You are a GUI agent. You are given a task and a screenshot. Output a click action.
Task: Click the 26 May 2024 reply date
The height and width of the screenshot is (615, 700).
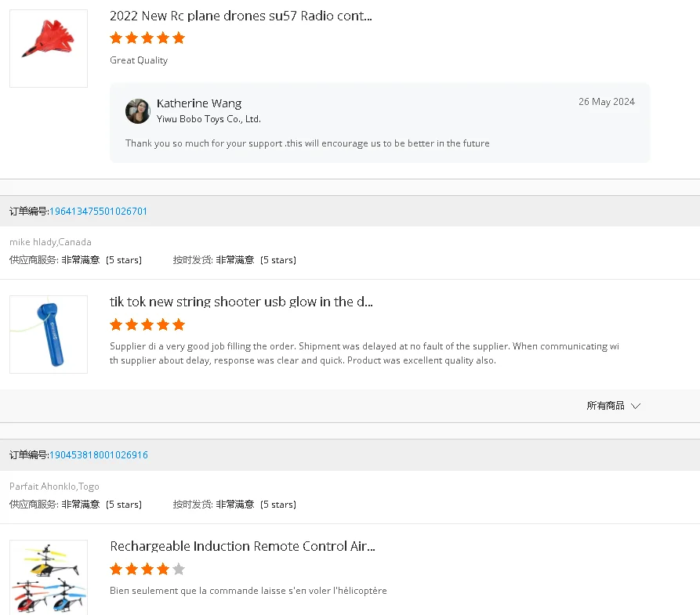coord(607,102)
